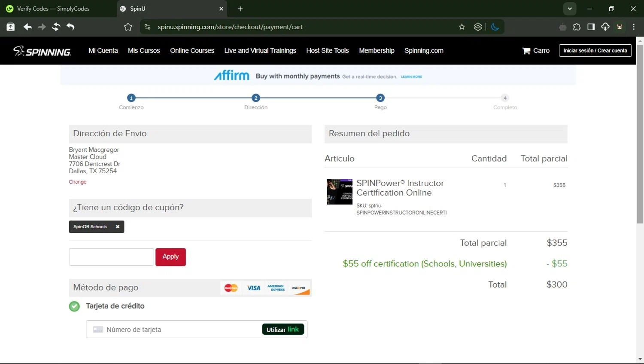Open Live and Virtual Trainings
The width and height of the screenshot is (644, 364).
coord(260,51)
